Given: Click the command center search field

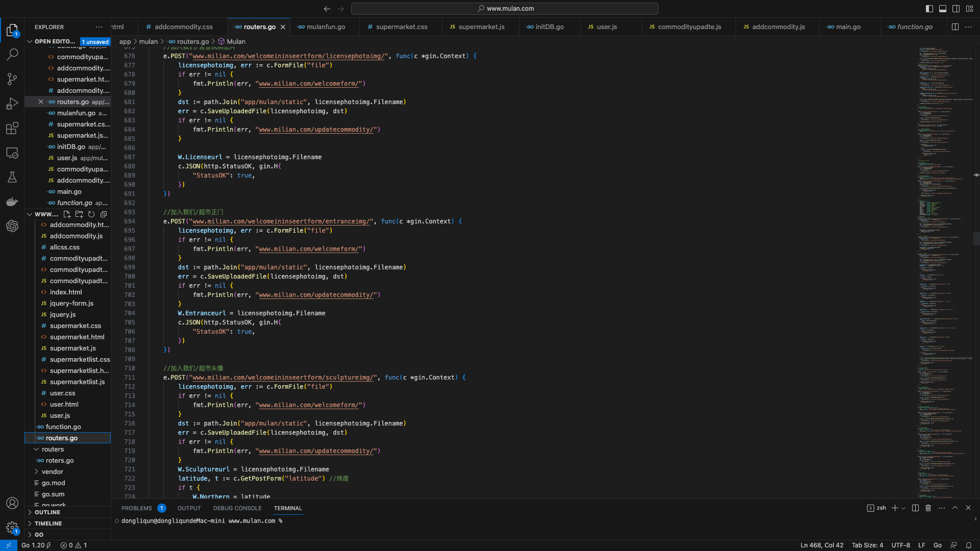Looking at the screenshot, I should pos(505,9).
